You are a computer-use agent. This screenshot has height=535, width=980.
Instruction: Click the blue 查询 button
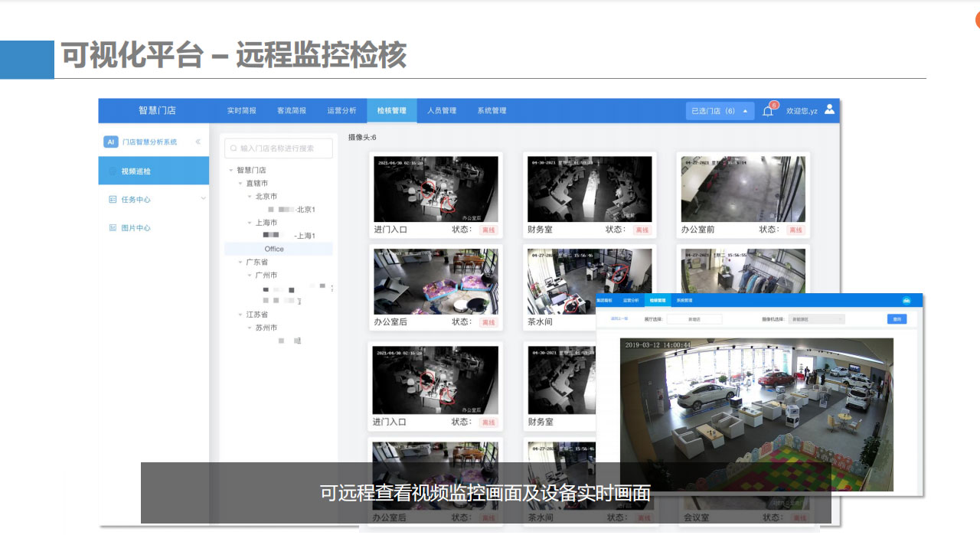[x=896, y=318]
